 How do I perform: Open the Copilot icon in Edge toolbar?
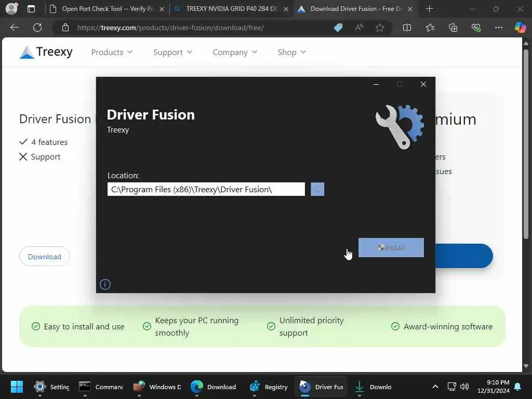tap(520, 28)
